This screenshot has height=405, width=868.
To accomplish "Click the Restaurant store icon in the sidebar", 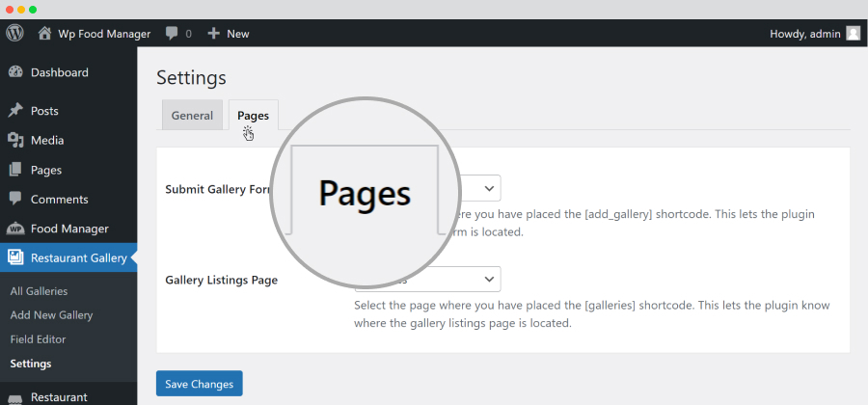I will click(x=15, y=399).
